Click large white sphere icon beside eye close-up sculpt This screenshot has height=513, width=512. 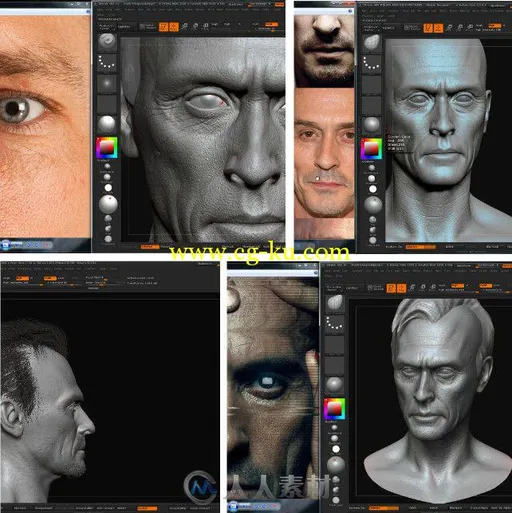pyautogui.click(x=108, y=204)
